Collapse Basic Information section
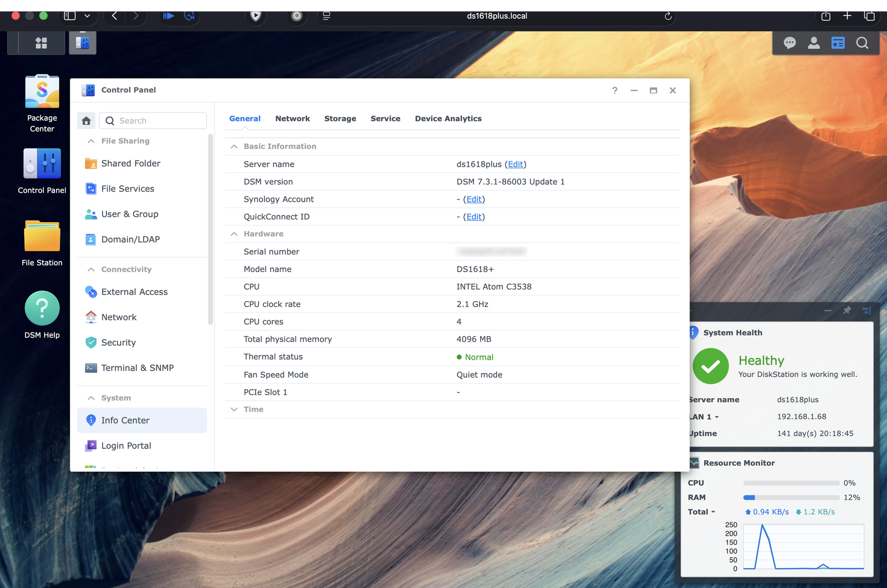 pyautogui.click(x=234, y=146)
